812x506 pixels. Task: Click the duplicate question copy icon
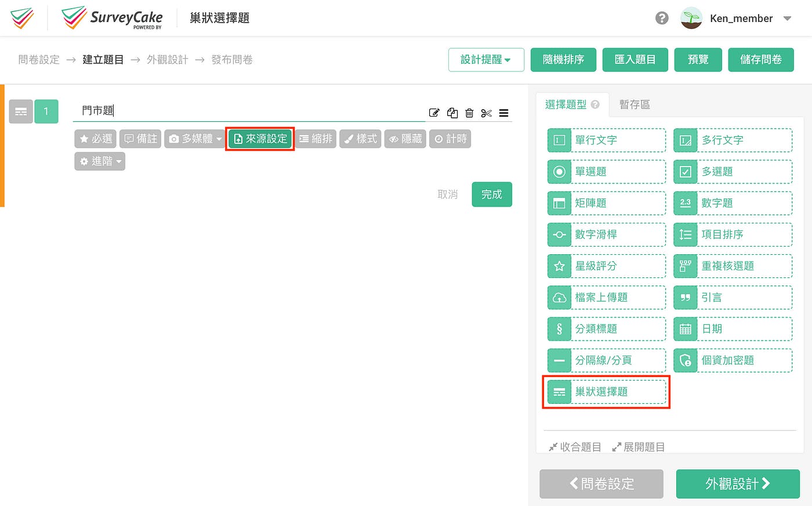click(x=452, y=113)
